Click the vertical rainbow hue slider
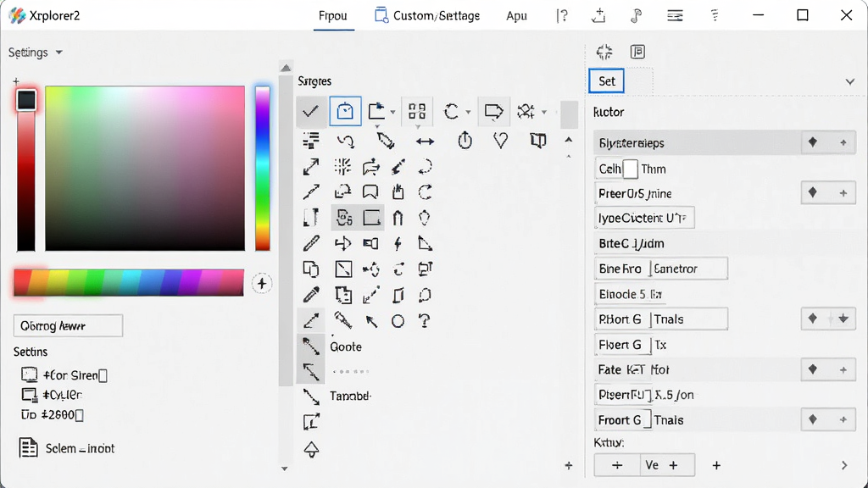Image resolution: width=868 pixels, height=488 pixels. tap(263, 169)
